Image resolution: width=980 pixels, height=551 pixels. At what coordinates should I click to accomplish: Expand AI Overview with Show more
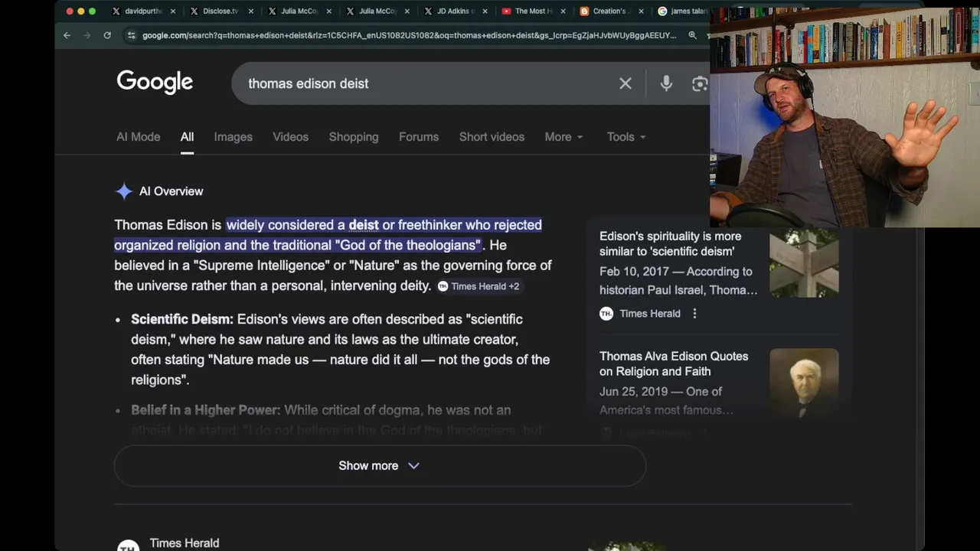[380, 465]
